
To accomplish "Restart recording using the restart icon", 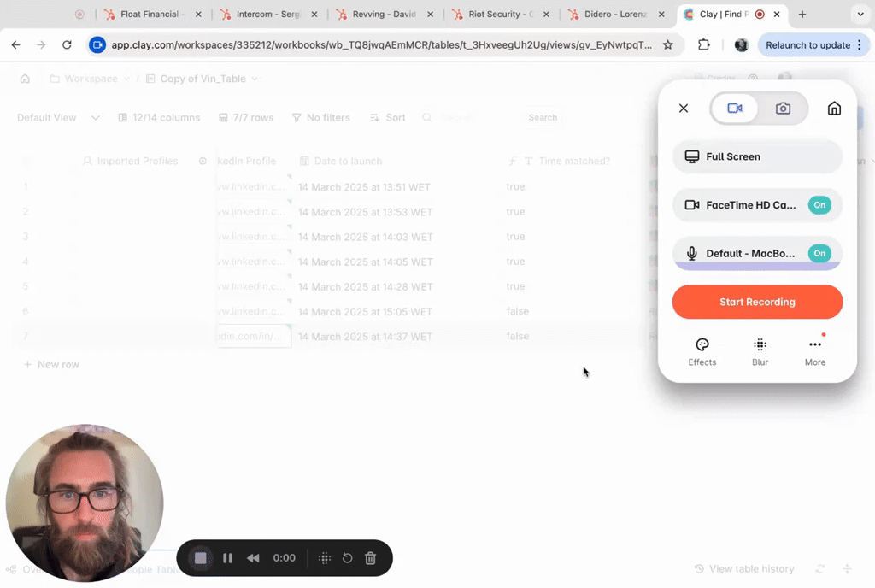I will [x=347, y=558].
